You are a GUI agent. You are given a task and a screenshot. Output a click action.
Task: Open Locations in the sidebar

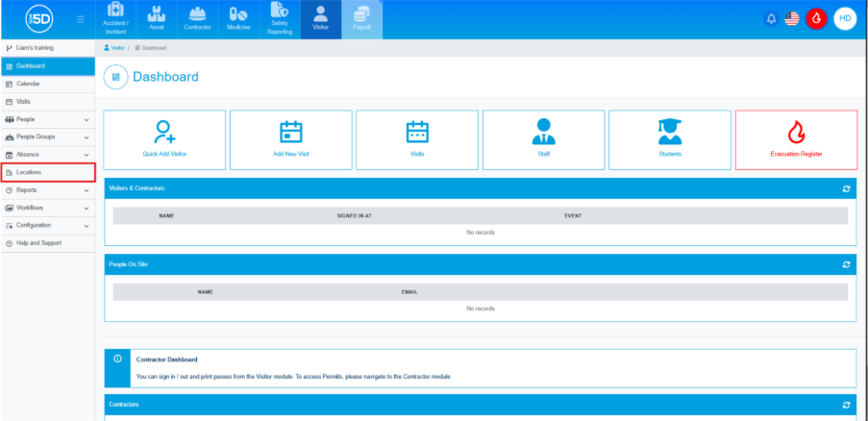[48, 172]
